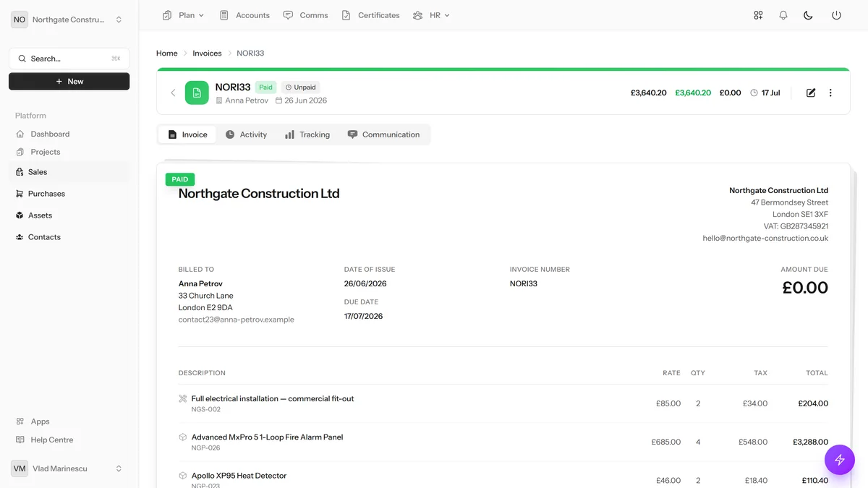Click the building icon beside Anna Petrov

point(219,100)
